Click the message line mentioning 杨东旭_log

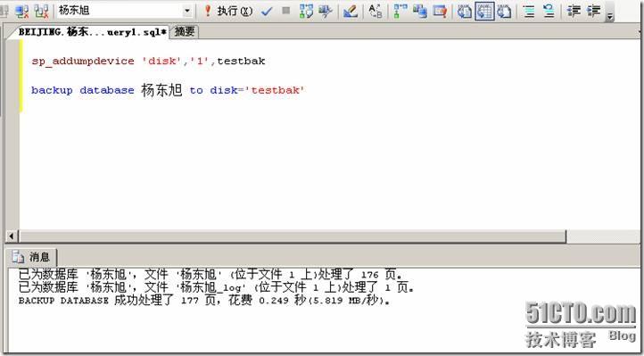pyautogui.click(x=216, y=287)
